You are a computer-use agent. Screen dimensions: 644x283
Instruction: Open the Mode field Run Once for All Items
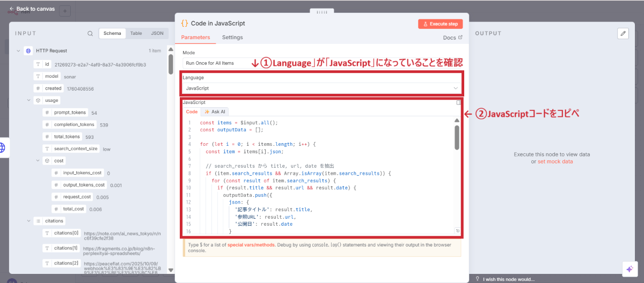click(x=215, y=63)
